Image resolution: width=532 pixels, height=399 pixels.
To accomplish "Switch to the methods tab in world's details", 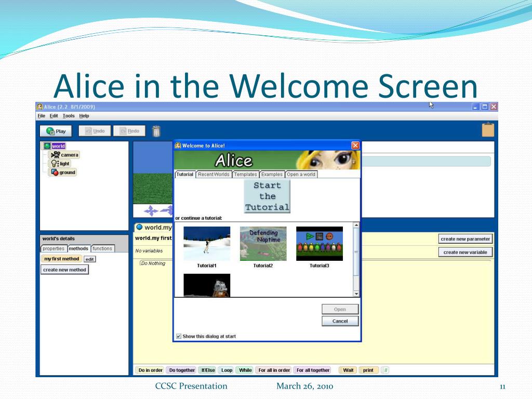I will coord(78,249).
